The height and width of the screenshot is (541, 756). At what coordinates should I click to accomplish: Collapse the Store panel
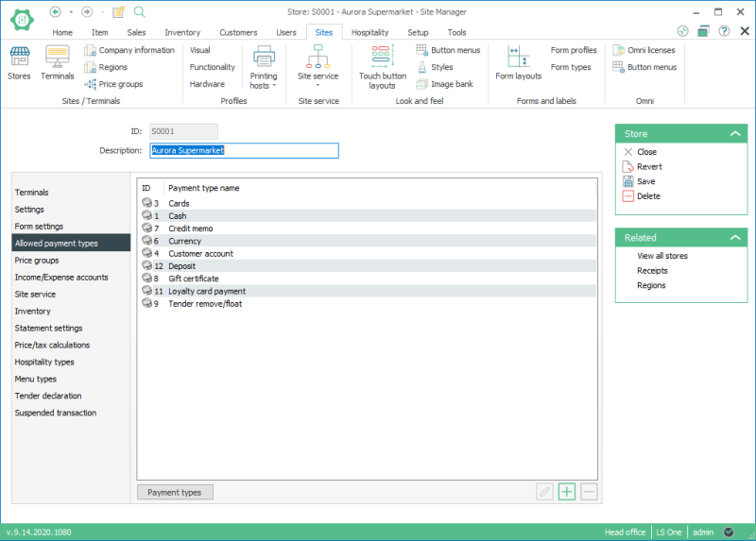(x=735, y=133)
